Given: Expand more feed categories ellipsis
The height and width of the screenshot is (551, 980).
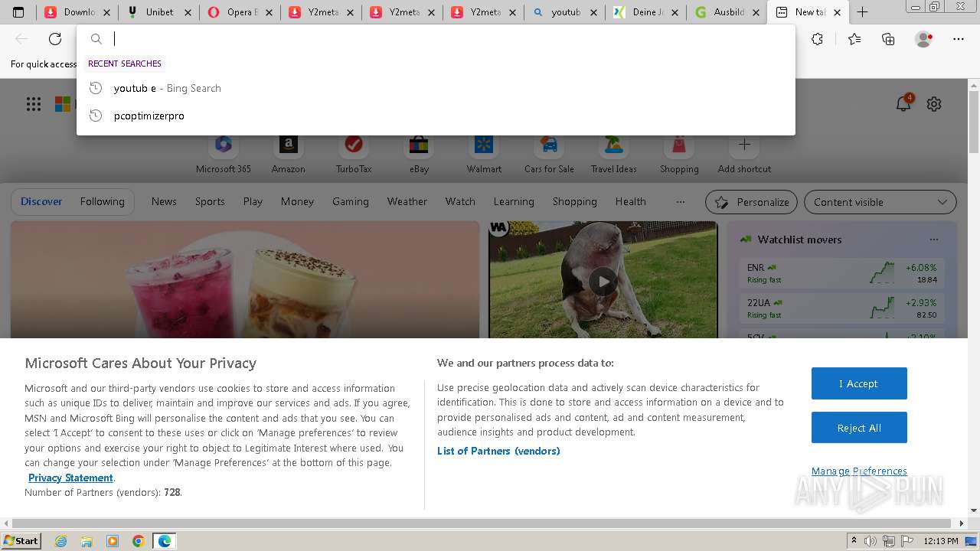Looking at the screenshot, I should [x=680, y=202].
